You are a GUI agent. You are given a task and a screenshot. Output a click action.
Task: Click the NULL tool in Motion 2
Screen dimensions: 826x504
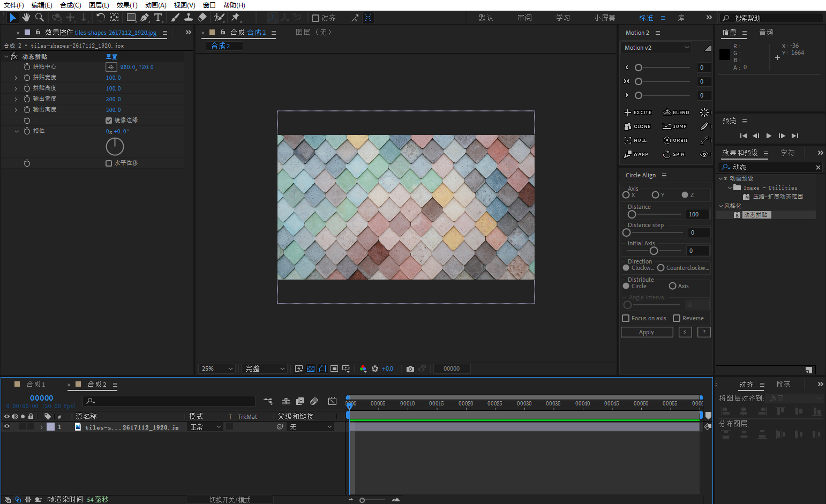pyautogui.click(x=635, y=140)
